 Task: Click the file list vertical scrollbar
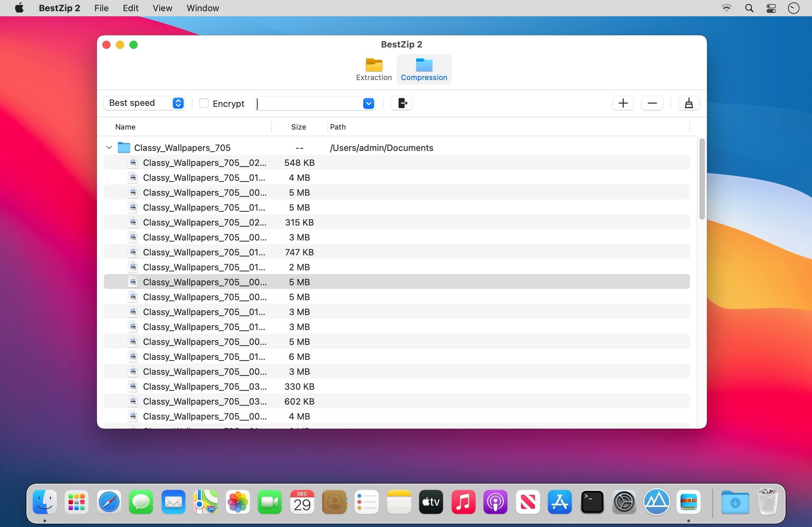point(702,179)
